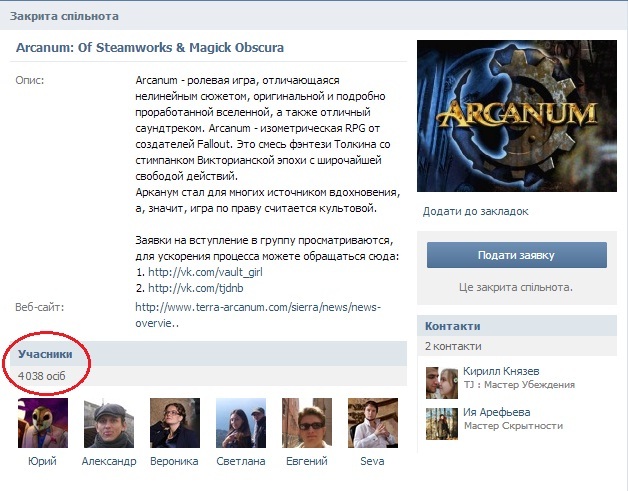The height and width of the screenshot is (491, 628).
Task: Click the name Вероника under avatar
Action: click(x=174, y=461)
